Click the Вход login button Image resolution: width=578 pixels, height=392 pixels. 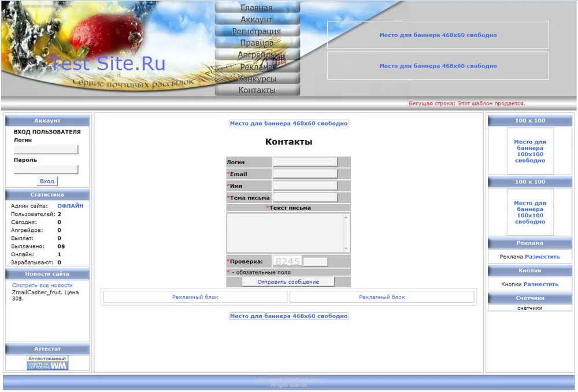(x=47, y=181)
